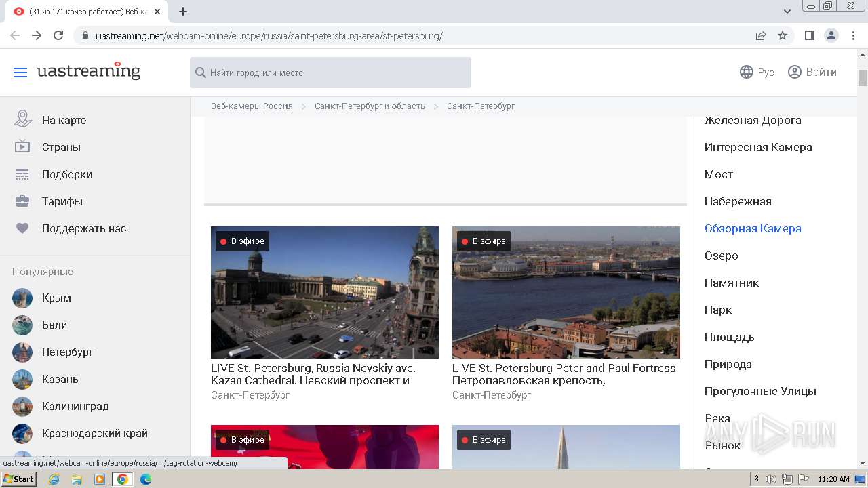Viewport: 868px width, 488px height.
Task: Open the hamburger menu next to uastreaming logo
Action: click(x=20, y=73)
